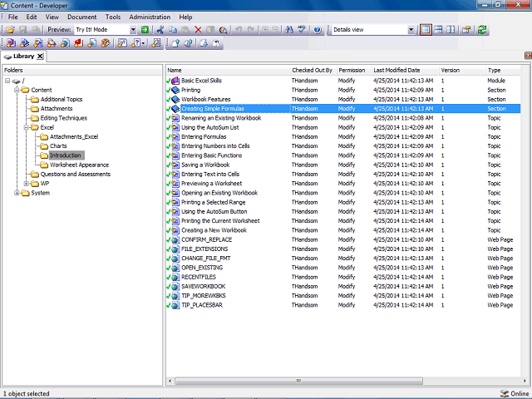
Task: Click the red new document icon in second toolbar
Action: point(79,43)
